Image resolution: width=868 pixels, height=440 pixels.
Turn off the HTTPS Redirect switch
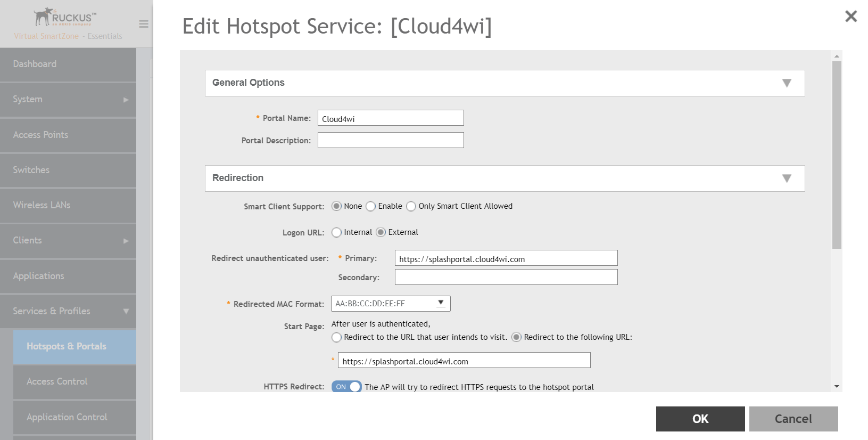pyautogui.click(x=346, y=387)
